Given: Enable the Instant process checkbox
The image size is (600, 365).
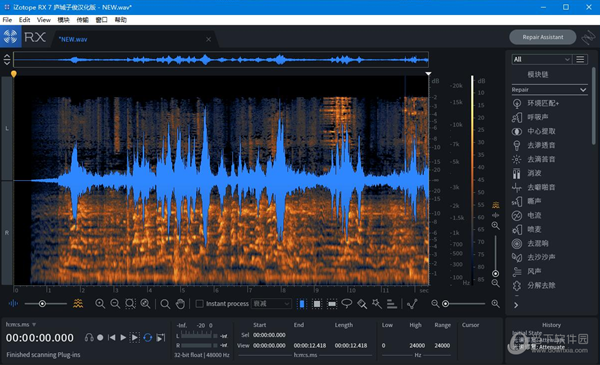Looking at the screenshot, I should pos(199,304).
